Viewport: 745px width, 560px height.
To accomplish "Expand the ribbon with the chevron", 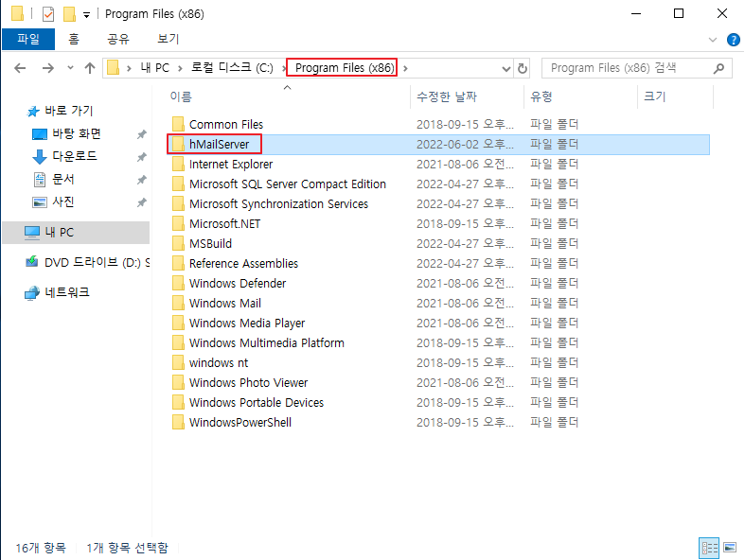I will (713, 40).
